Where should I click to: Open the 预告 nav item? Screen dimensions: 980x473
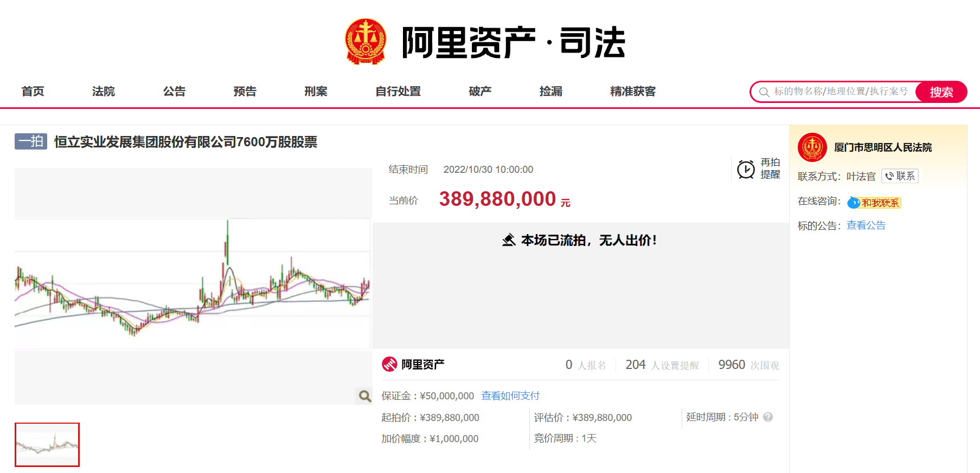245,91
